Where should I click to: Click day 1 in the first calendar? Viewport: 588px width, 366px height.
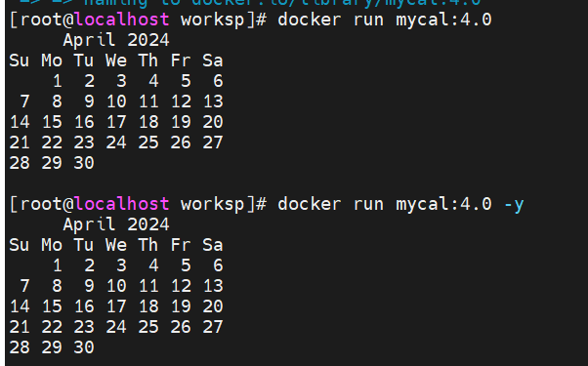pos(57,81)
